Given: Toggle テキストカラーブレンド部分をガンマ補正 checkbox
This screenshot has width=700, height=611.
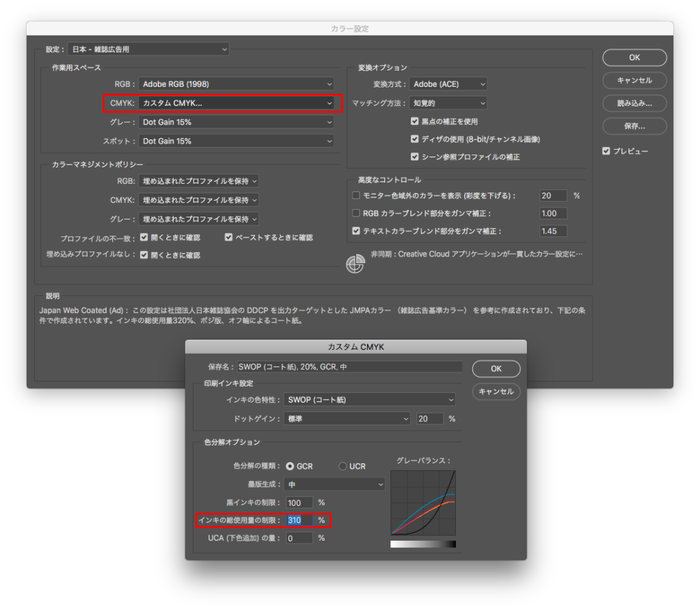Looking at the screenshot, I should [355, 231].
